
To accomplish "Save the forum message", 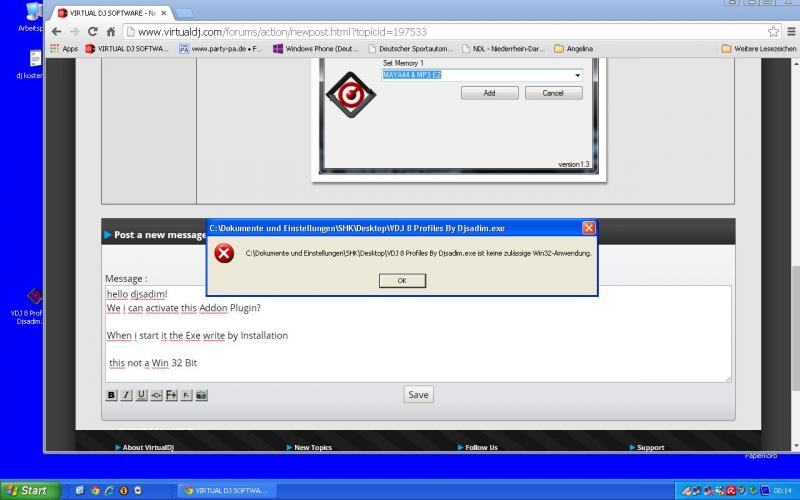I will click(x=418, y=394).
